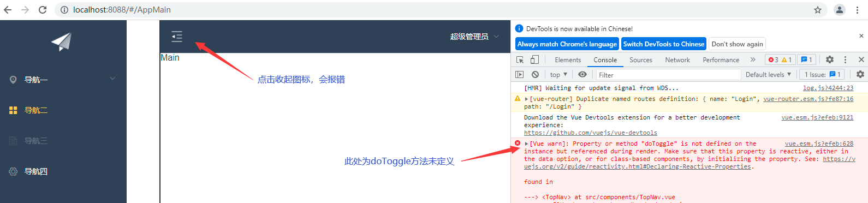Viewport: 868px width, 203px height.
Task: Open the github vue-devtools link
Action: [590, 133]
